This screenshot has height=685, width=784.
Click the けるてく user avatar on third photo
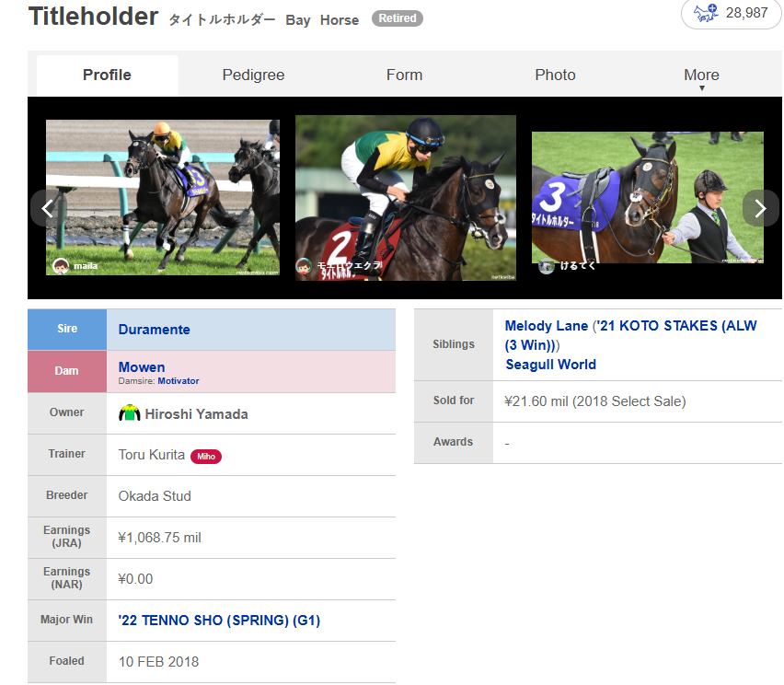click(546, 266)
